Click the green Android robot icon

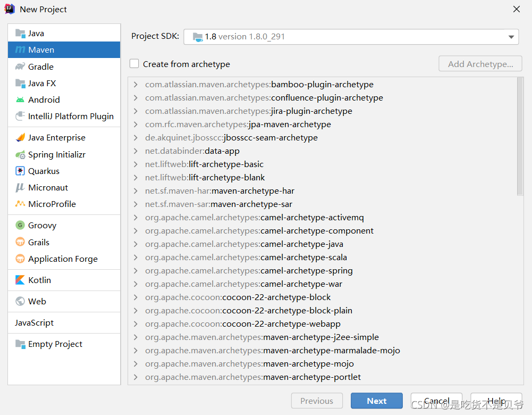tap(20, 100)
